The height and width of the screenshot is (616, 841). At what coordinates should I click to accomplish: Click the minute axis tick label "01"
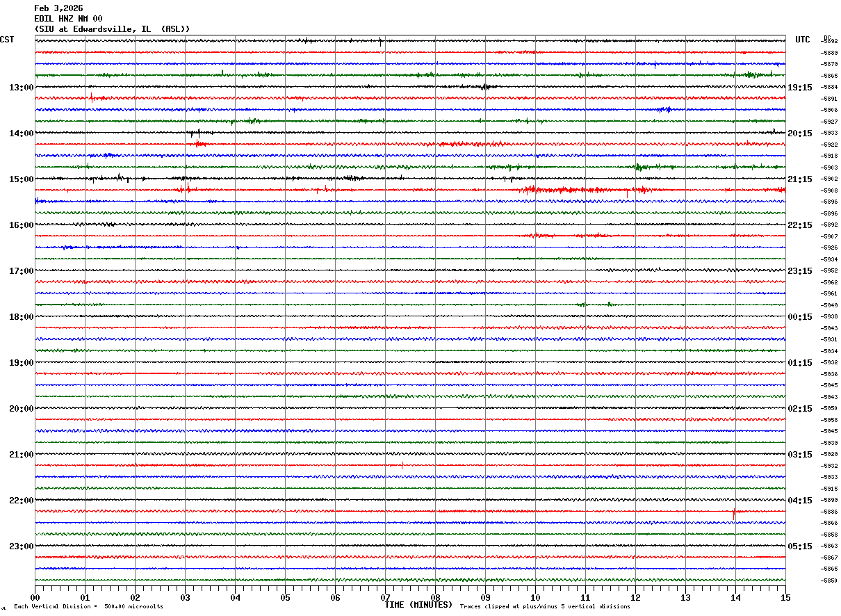pyautogui.click(x=85, y=597)
